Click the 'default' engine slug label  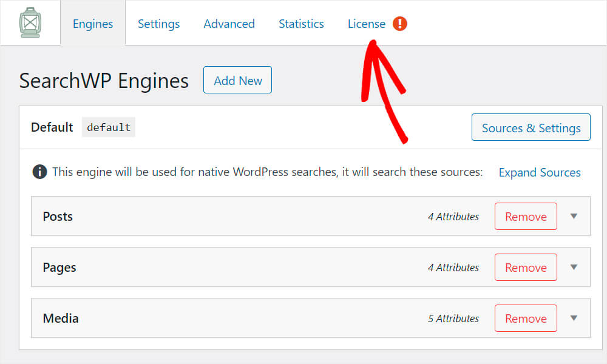[109, 127]
